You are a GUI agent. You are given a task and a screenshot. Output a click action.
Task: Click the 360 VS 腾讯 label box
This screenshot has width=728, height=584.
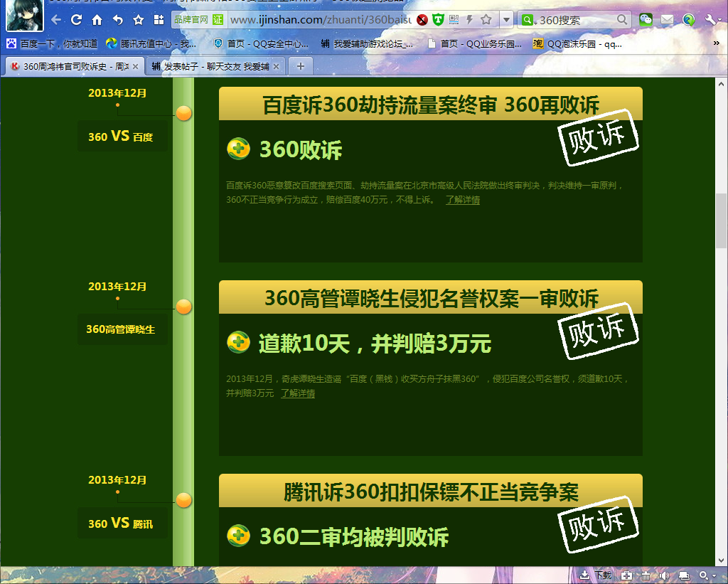click(x=122, y=523)
